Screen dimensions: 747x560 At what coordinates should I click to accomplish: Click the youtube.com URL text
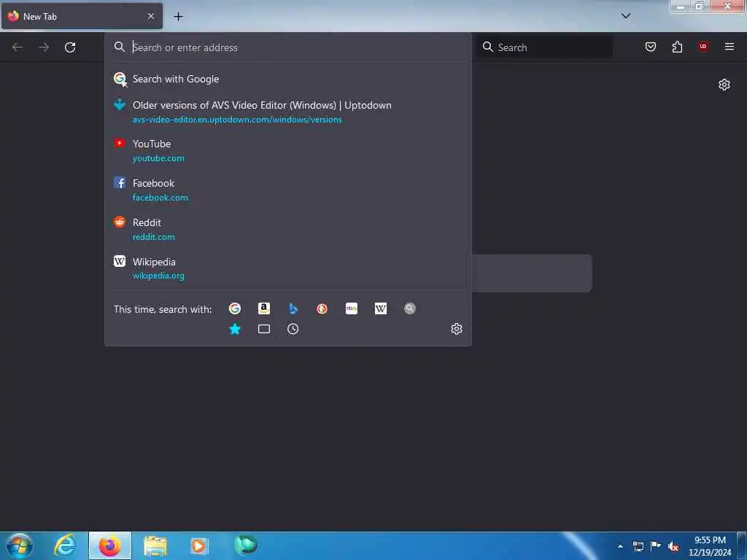pyautogui.click(x=158, y=158)
